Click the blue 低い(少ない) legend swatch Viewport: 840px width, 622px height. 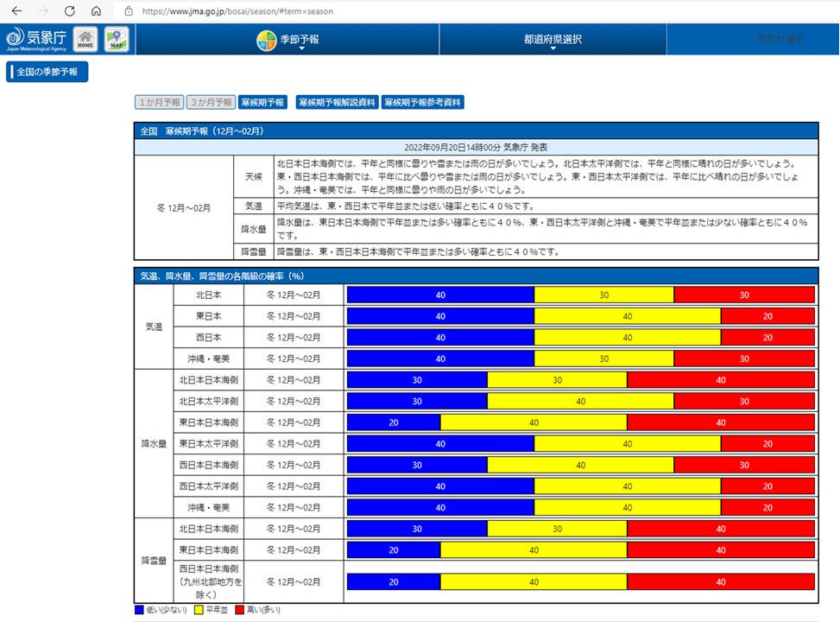tap(141, 610)
